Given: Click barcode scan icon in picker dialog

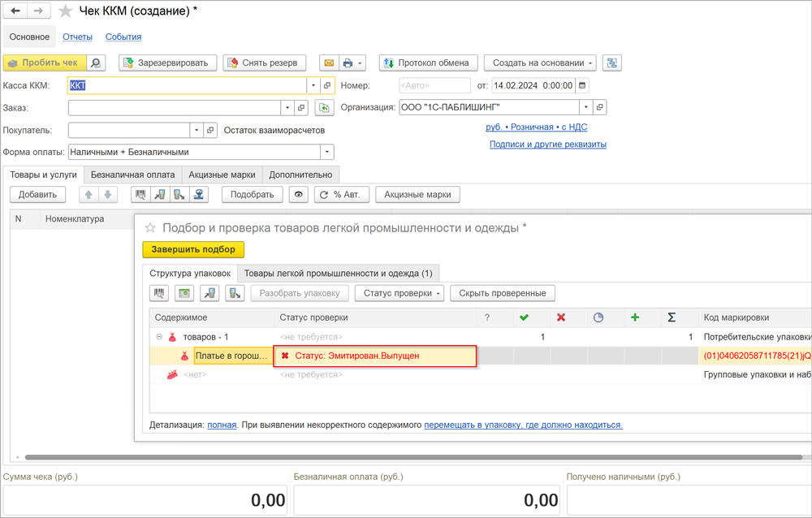Looking at the screenshot, I should [160, 293].
